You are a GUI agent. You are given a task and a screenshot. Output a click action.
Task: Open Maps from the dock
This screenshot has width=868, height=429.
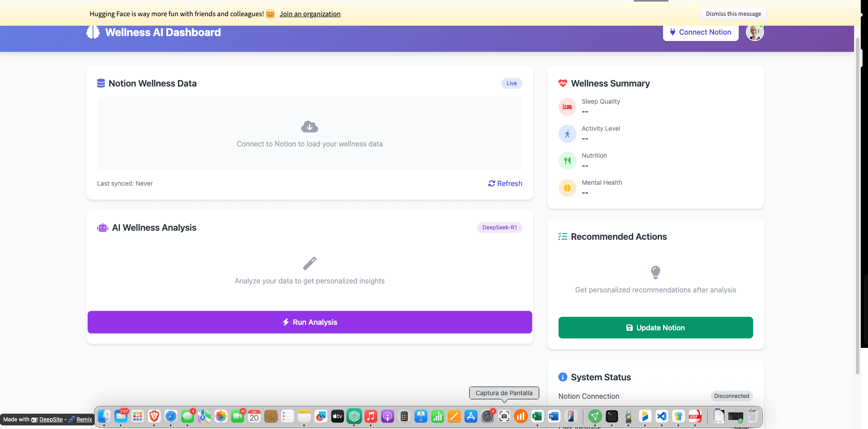[x=204, y=416]
